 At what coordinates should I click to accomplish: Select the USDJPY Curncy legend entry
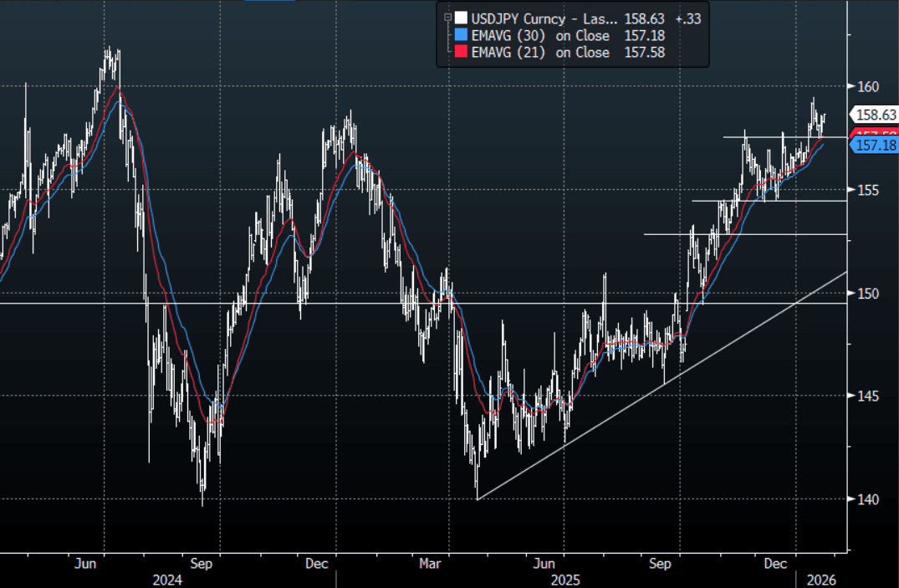click(x=545, y=18)
